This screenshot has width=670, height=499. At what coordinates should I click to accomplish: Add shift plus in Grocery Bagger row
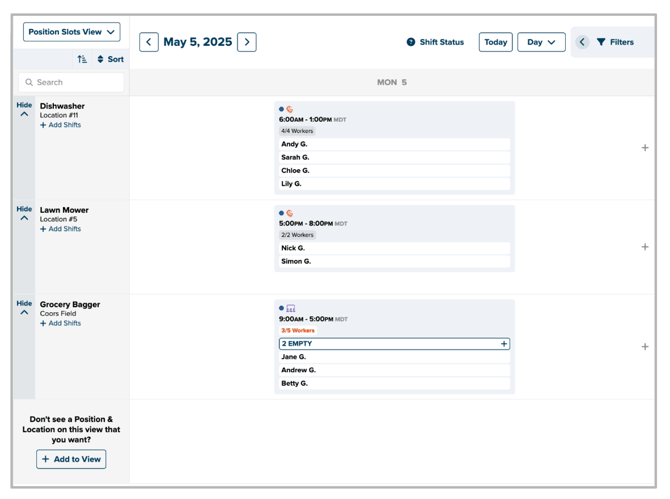[x=645, y=346]
